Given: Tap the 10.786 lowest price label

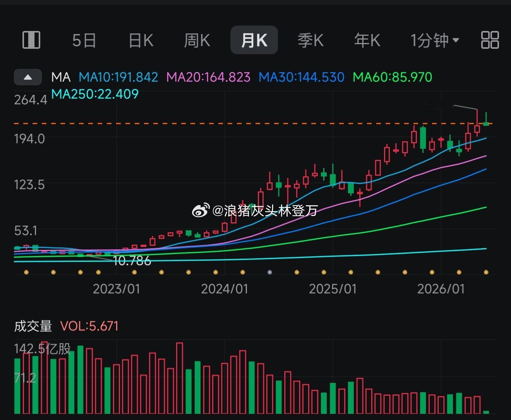Looking at the screenshot, I should coord(132,261).
